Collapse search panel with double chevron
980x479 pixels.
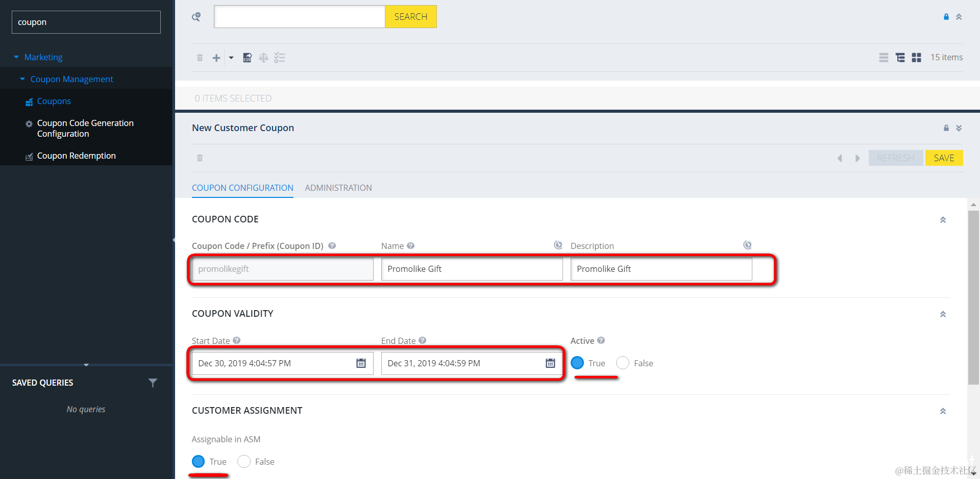pos(959,17)
